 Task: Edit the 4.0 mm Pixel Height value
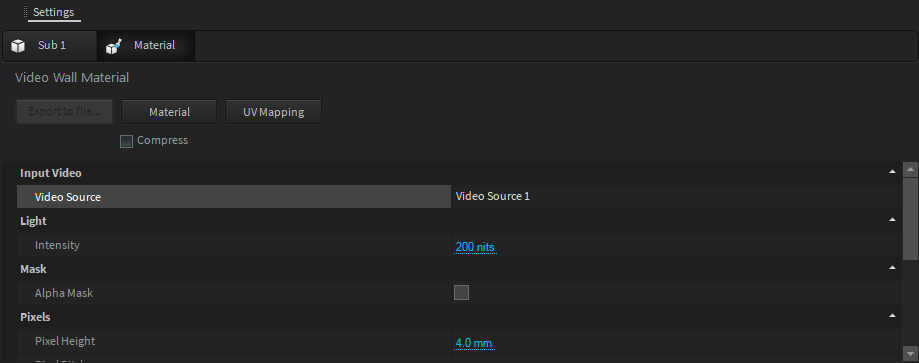[474, 342]
